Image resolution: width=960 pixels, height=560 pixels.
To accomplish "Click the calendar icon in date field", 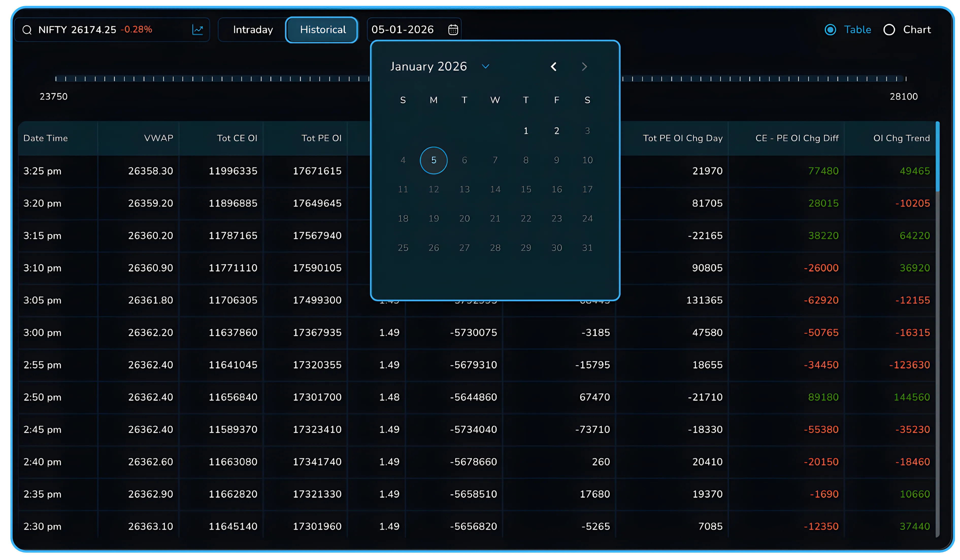I will point(453,30).
